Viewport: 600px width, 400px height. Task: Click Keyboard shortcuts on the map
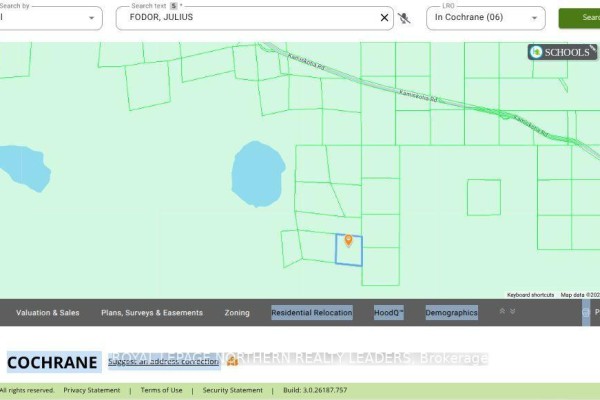[x=530, y=295]
